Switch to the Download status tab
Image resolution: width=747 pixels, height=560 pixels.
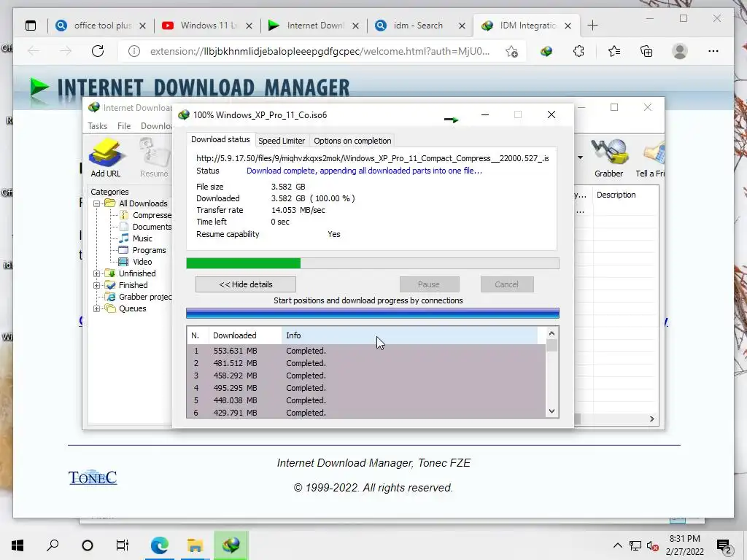pyautogui.click(x=220, y=139)
